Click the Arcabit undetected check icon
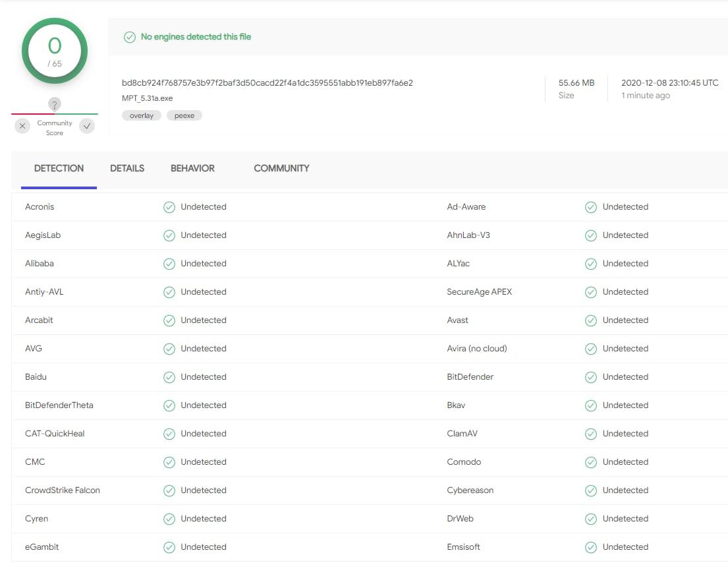The image size is (728, 563). pyautogui.click(x=169, y=320)
